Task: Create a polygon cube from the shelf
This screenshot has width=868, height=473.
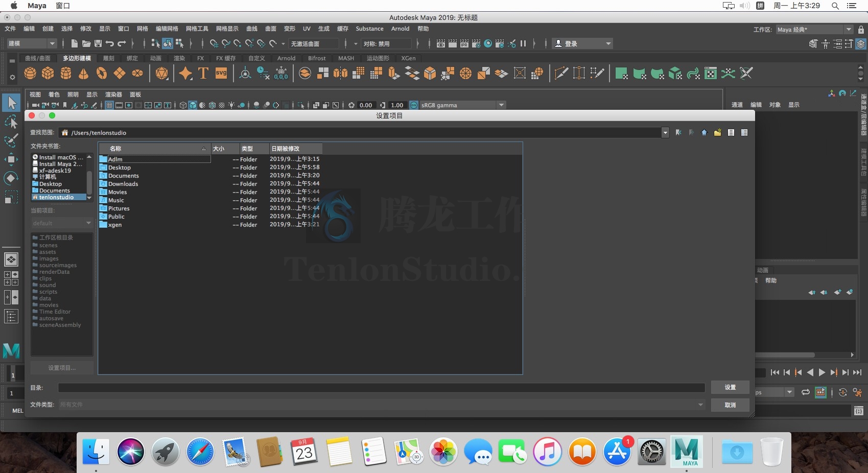Action: [x=48, y=74]
